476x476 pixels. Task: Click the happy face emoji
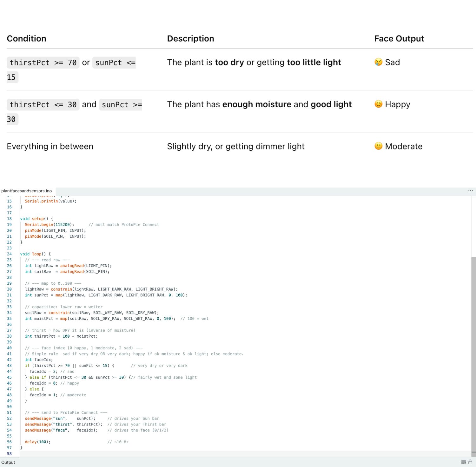378,104
